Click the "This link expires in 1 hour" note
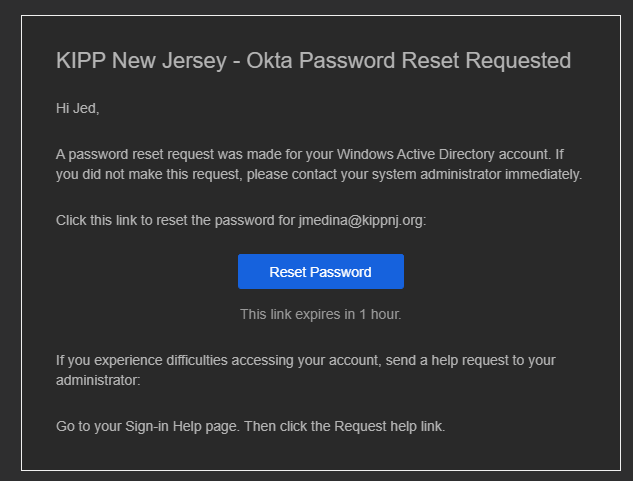633x481 pixels. coord(320,314)
